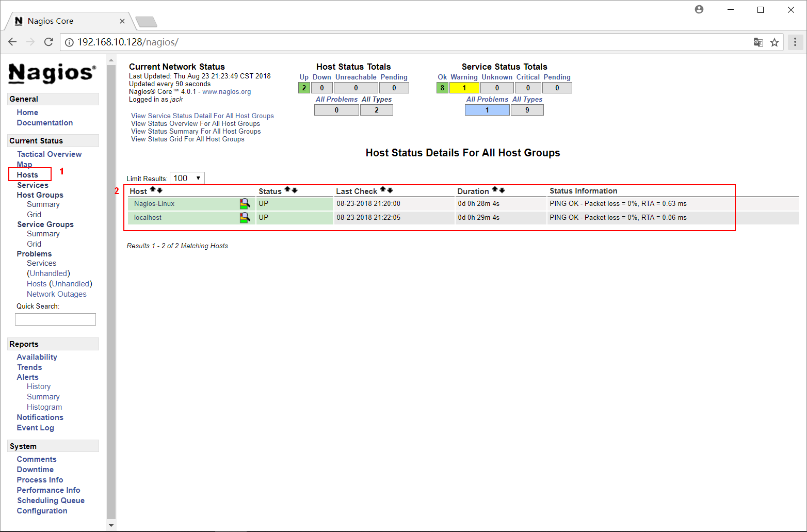Click the Nagios logo
The image size is (807, 532).
[52, 73]
